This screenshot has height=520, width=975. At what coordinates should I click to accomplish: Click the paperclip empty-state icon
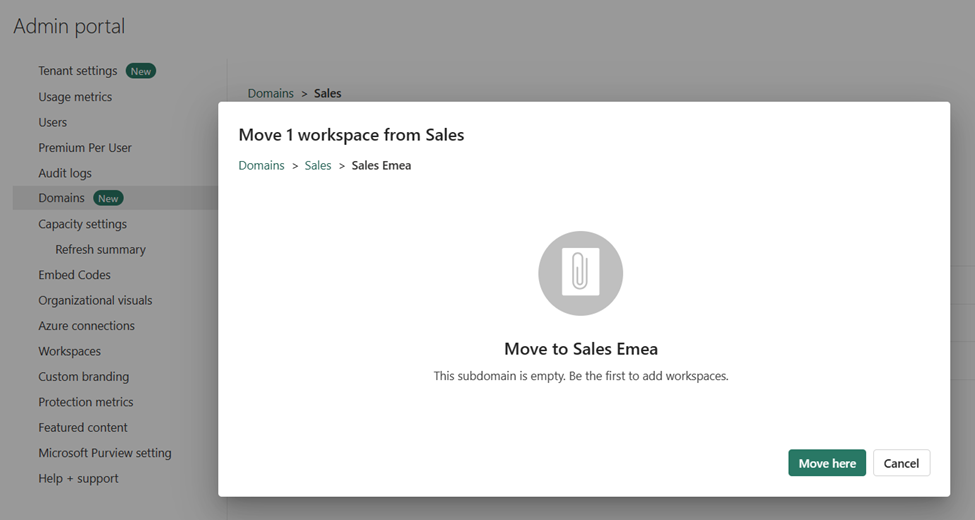pos(580,273)
